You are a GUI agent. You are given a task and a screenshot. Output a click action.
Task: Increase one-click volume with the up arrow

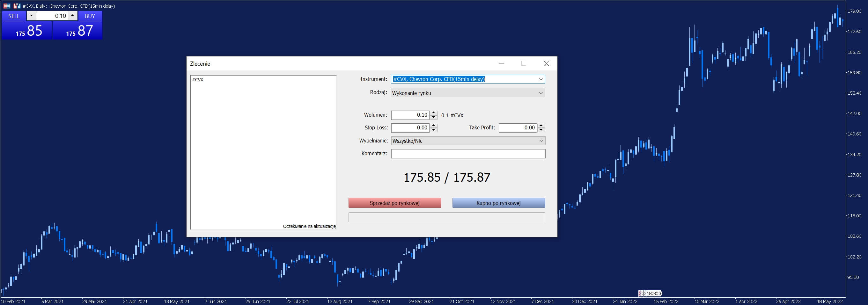pos(72,16)
